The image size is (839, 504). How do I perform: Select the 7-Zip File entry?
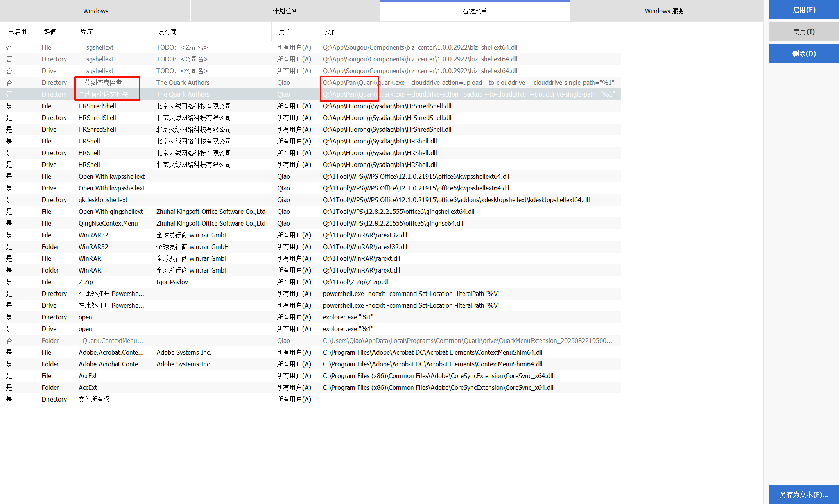point(86,282)
